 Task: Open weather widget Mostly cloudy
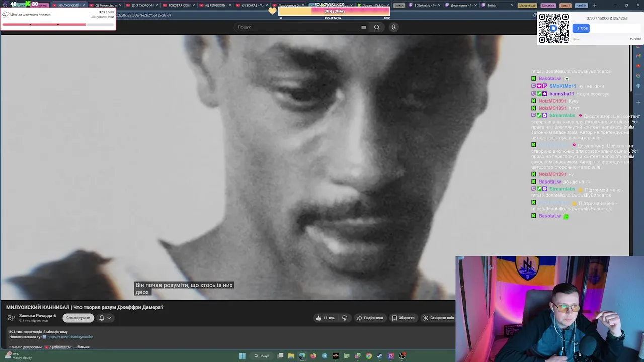[18, 356]
